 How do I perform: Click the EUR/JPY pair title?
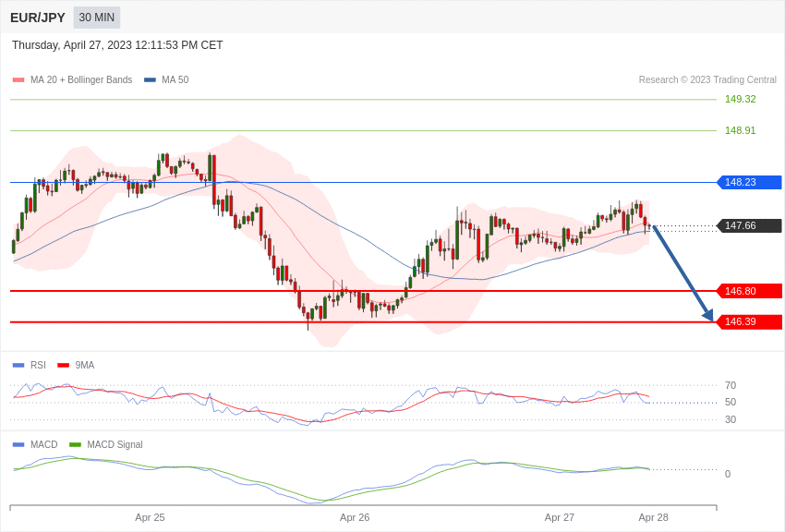[38, 18]
